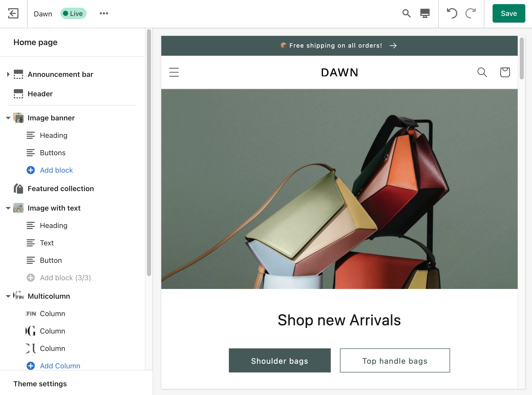The width and height of the screenshot is (532, 395).
Task: Collapse the Multicolumn section
Action: (7, 296)
